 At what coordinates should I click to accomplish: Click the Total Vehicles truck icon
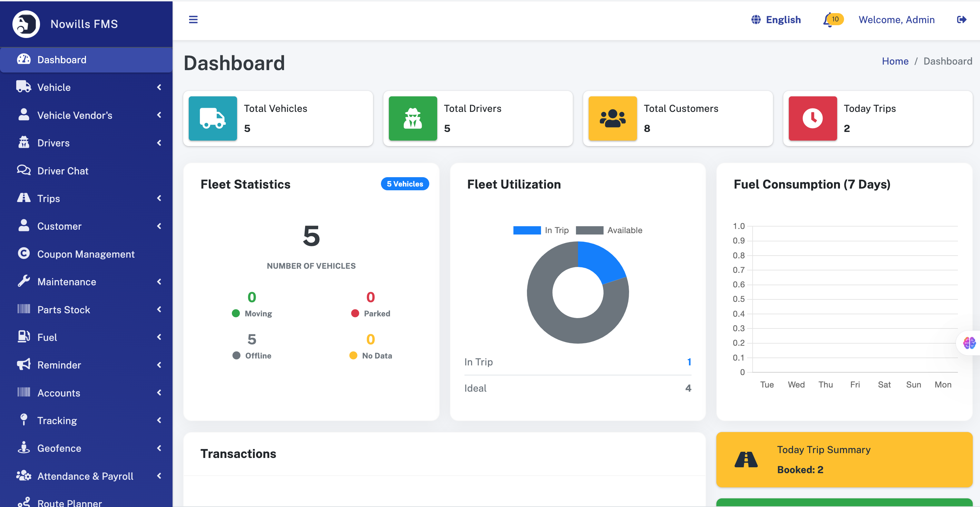pyautogui.click(x=213, y=118)
